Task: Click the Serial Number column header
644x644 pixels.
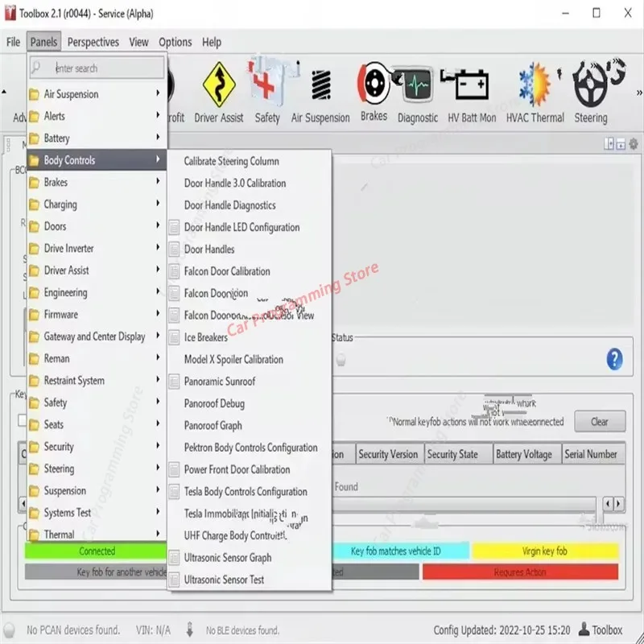Action: tap(593, 454)
